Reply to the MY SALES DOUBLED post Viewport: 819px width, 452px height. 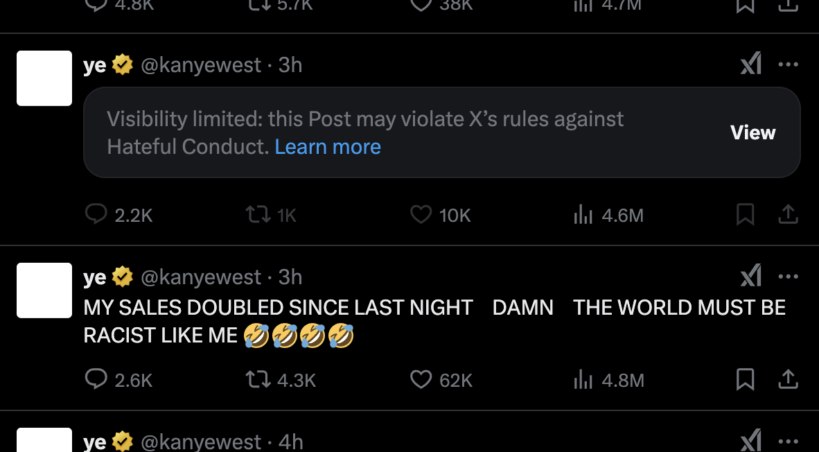coord(96,380)
